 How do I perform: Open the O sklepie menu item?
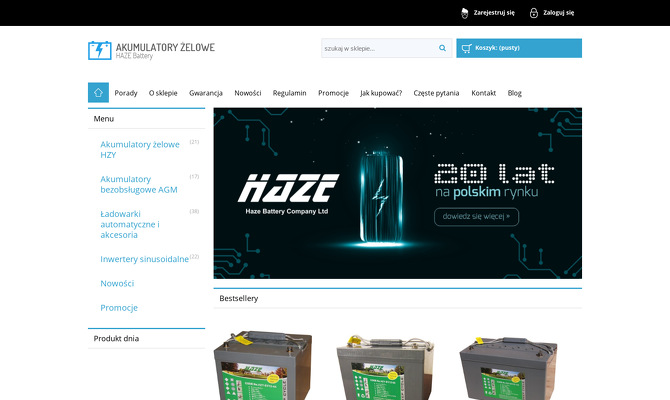point(163,93)
